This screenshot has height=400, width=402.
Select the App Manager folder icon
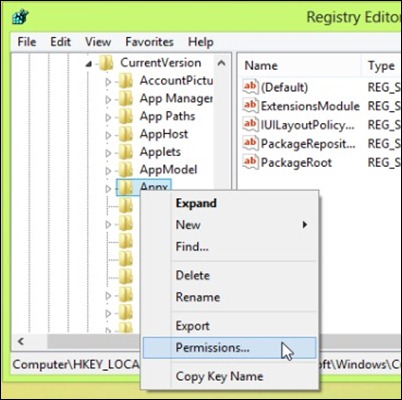(x=126, y=98)
